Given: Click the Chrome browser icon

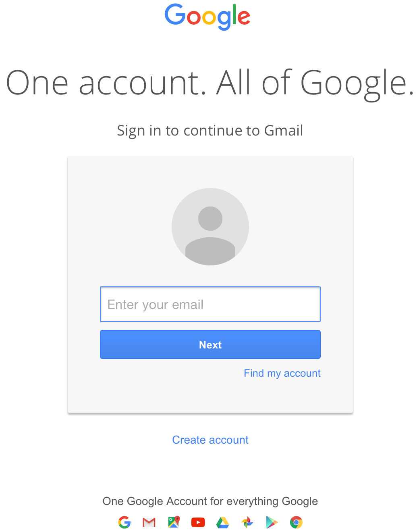Looking at the screenshot, I should (296, 522).
